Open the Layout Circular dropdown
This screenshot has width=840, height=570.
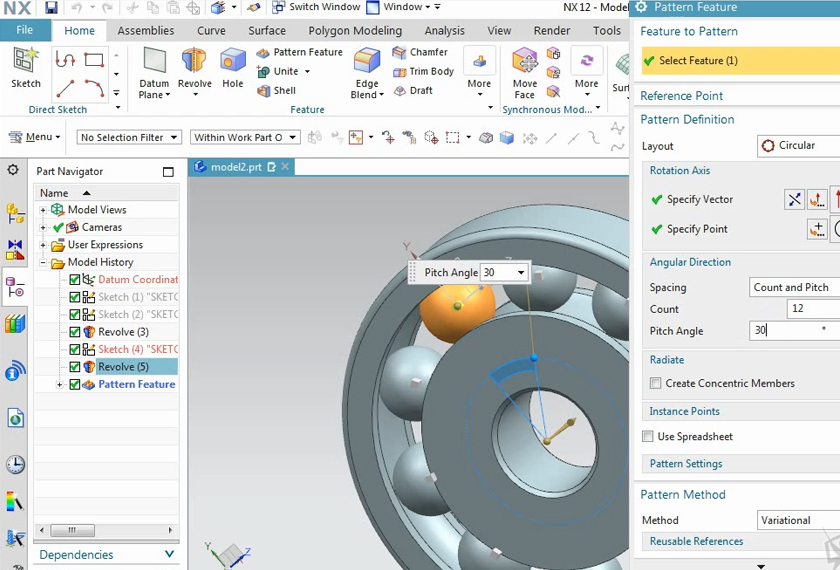798,146
